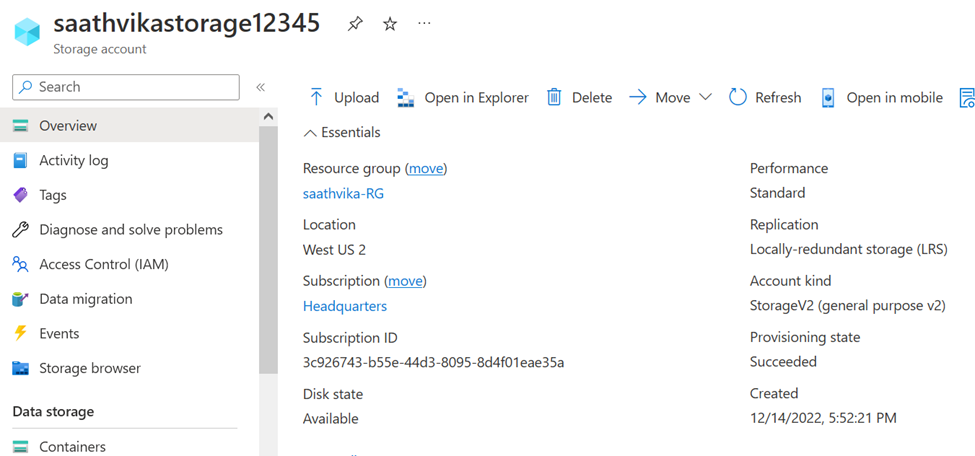Click the Available disk state value
Viewport: 975px width, 456px height.
click(x=331, y=419)
